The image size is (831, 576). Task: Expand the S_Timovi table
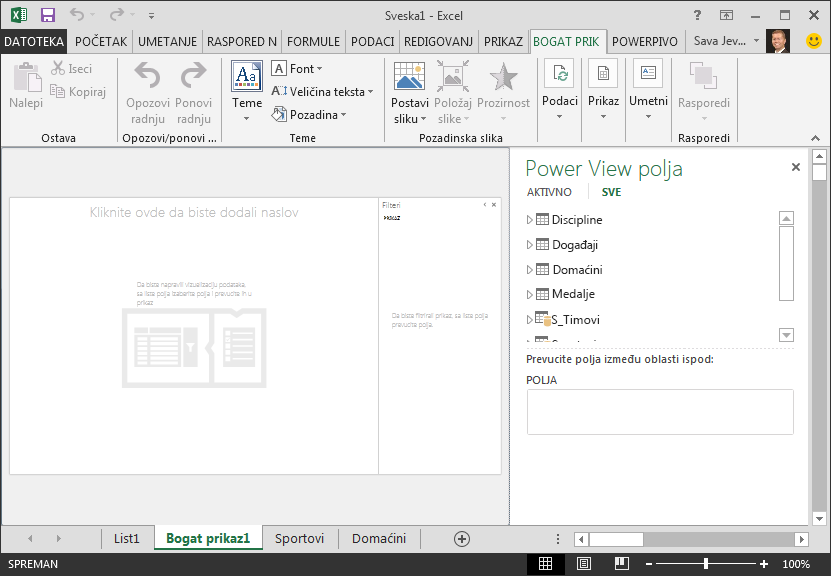pos(529,320)
